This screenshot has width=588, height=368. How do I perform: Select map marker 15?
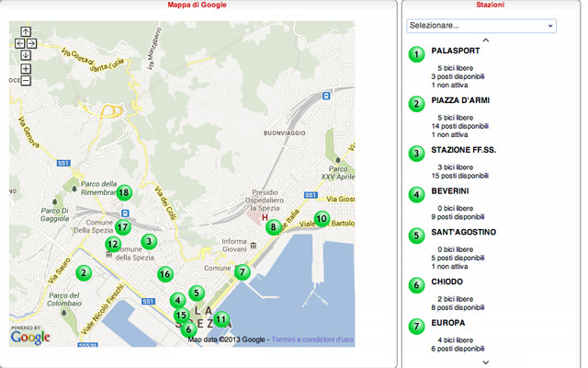point(181,315)
